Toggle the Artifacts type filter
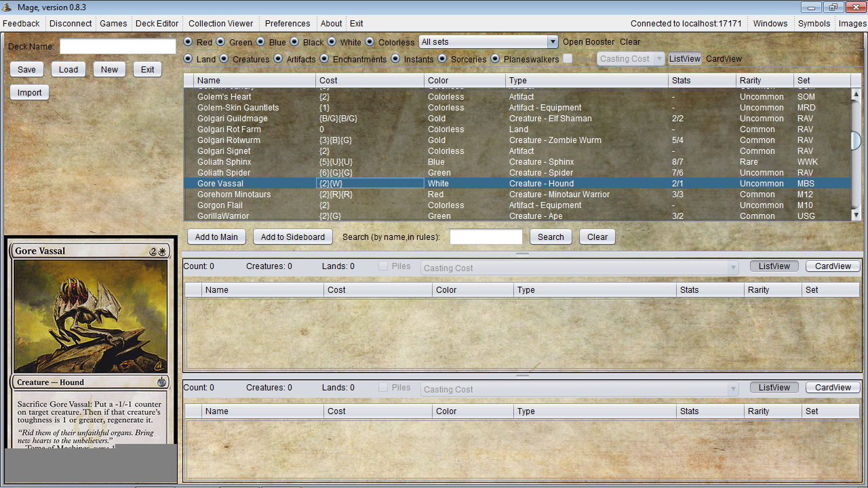The width and height of the screenshot is (868, 488). pos(278,59)
